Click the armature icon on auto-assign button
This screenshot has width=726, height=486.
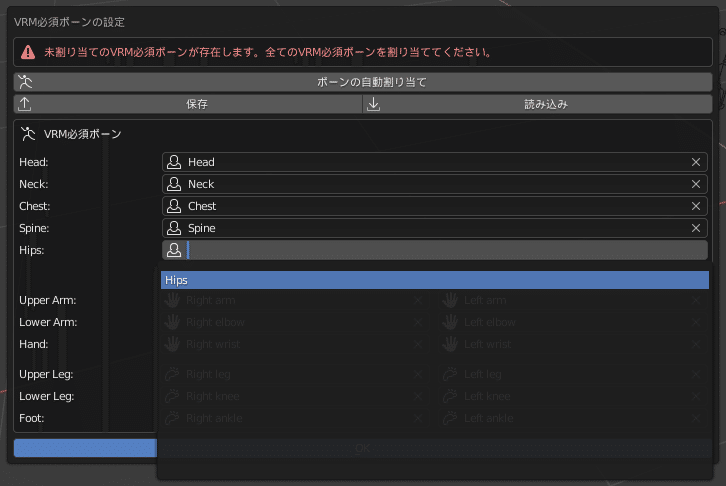[x=25, y=82]
